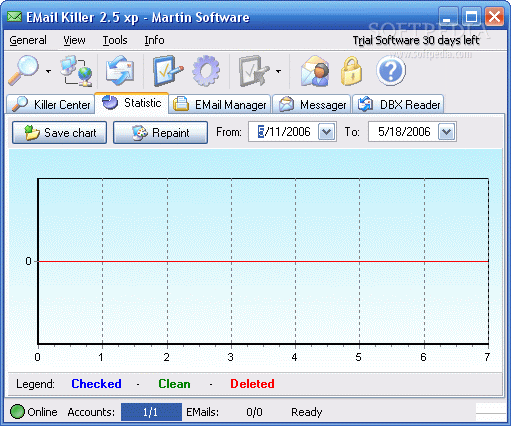Click the network computers connection icon
Viewport: 511px width, 426px height.
(x=76, y=71)
